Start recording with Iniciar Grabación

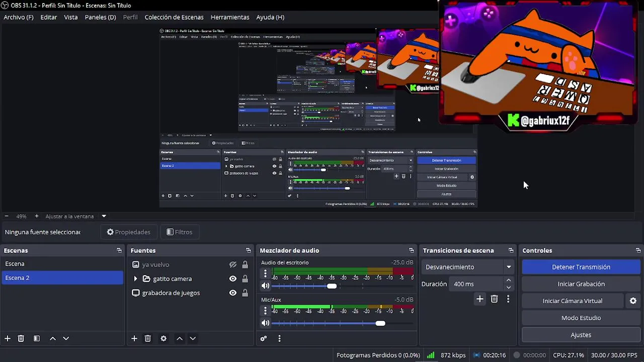click(581, 284)
